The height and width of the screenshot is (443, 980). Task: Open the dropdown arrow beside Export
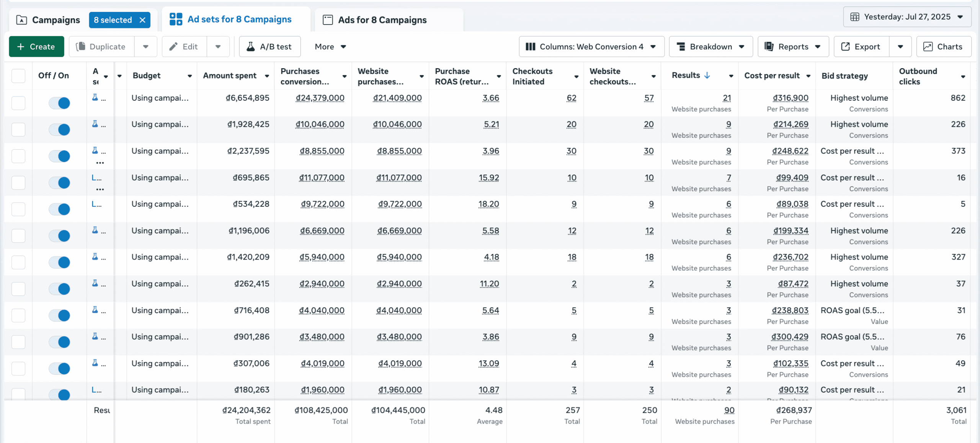tap(900, 47)
